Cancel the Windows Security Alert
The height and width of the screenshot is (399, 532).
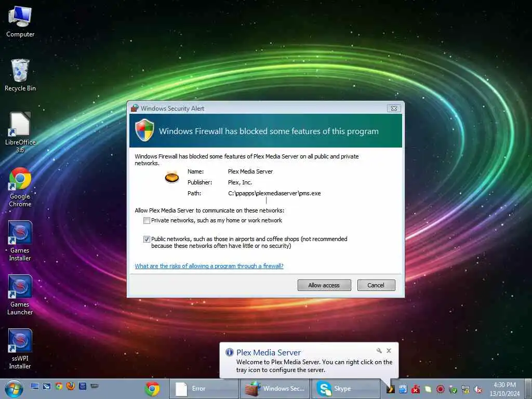(376, 285)
